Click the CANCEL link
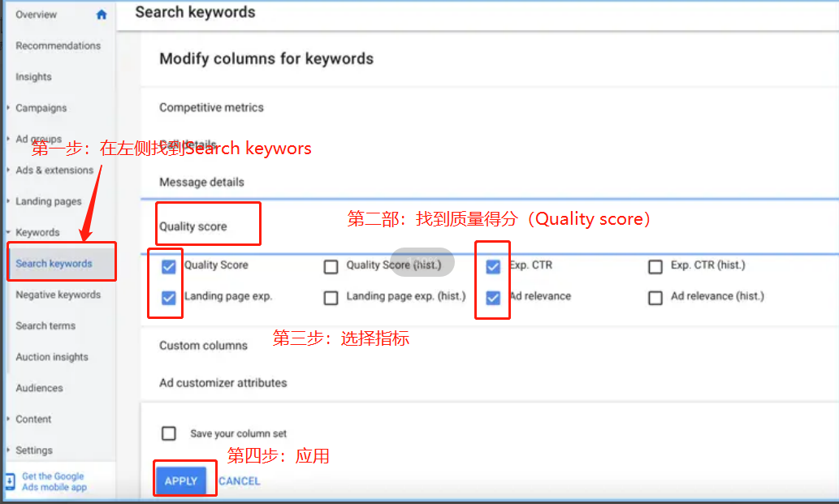839x504 pixels. coord(240,481)
